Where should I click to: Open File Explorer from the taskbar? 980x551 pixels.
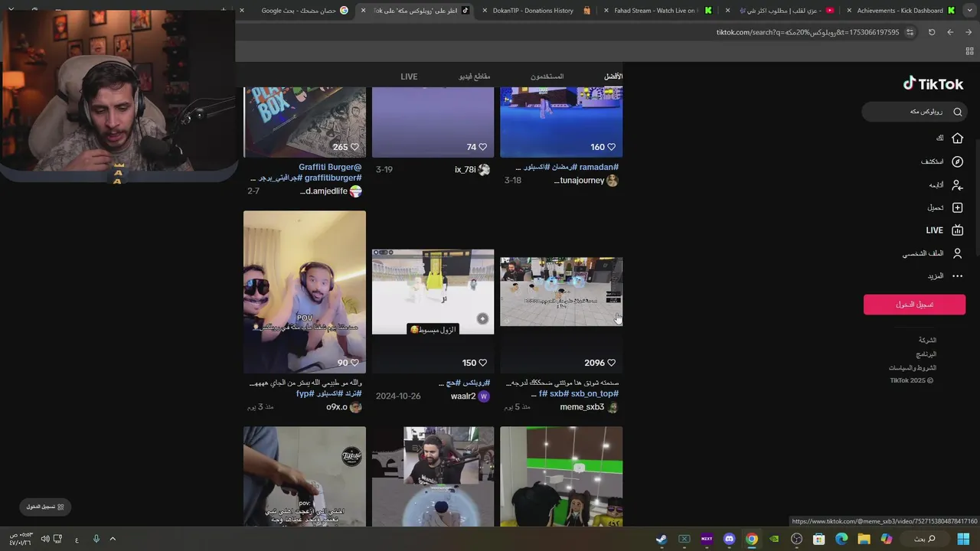coord(864,539)
